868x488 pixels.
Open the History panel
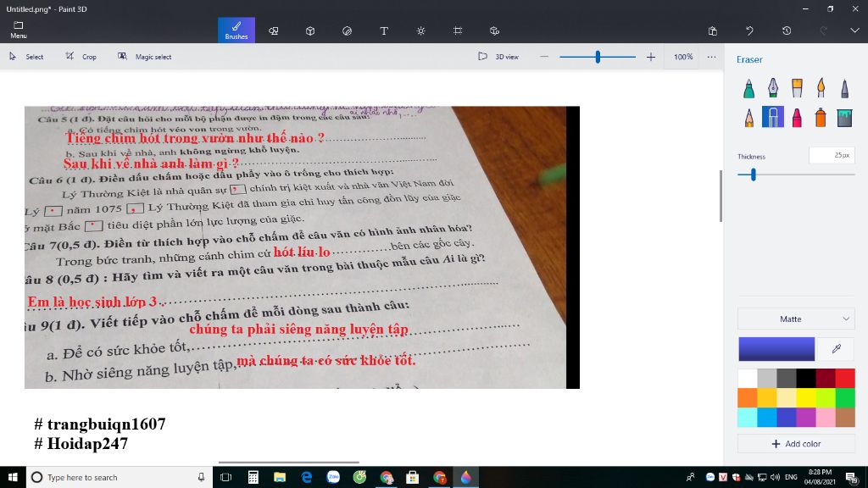coord(787,31)
